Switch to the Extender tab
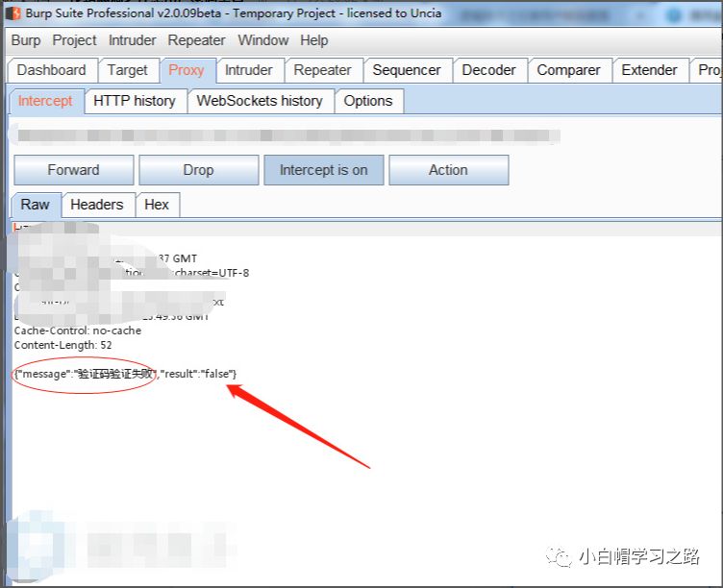 (x=649, y=70)
